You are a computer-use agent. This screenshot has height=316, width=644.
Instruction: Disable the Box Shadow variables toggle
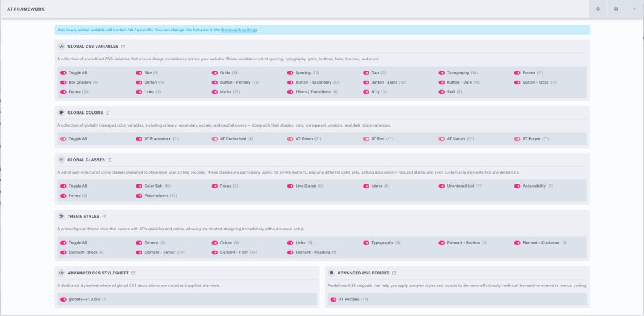click(x=64, y=82)
